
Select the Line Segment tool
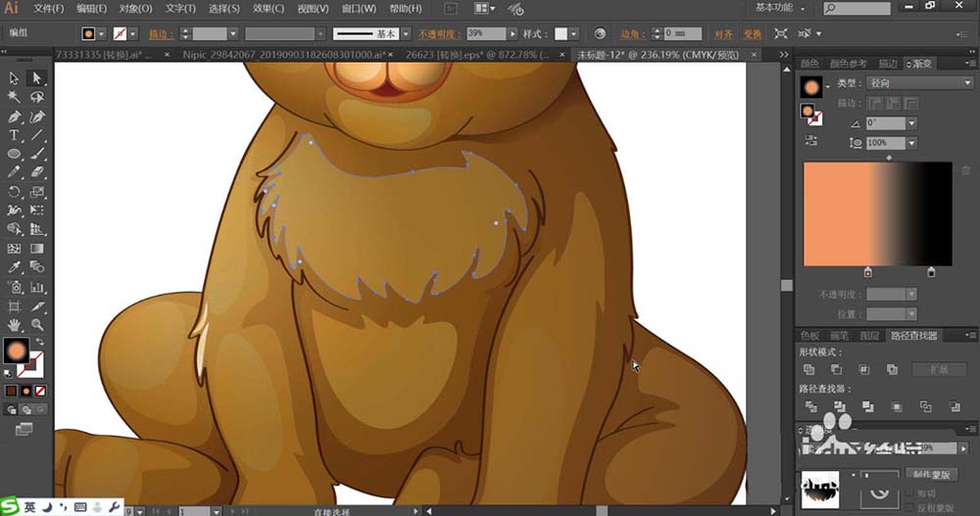click(x=37, y=135)
